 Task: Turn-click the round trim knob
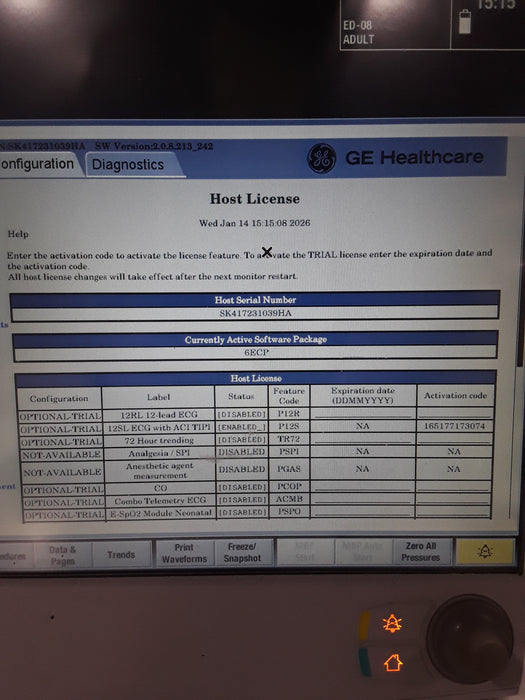(470, 639)
